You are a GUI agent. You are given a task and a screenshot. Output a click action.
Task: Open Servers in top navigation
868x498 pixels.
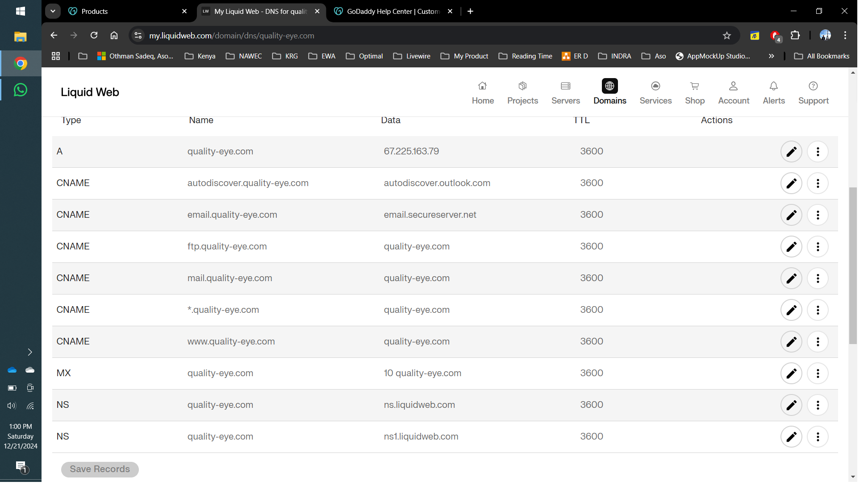pyautogui.click(x=565, y=92)
